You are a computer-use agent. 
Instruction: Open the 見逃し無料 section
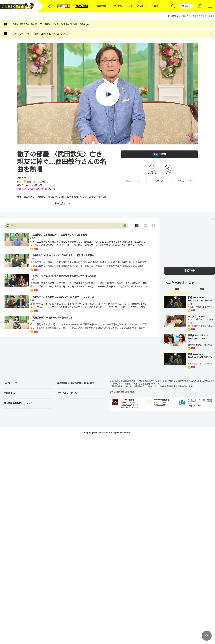(x=64, y=6)
